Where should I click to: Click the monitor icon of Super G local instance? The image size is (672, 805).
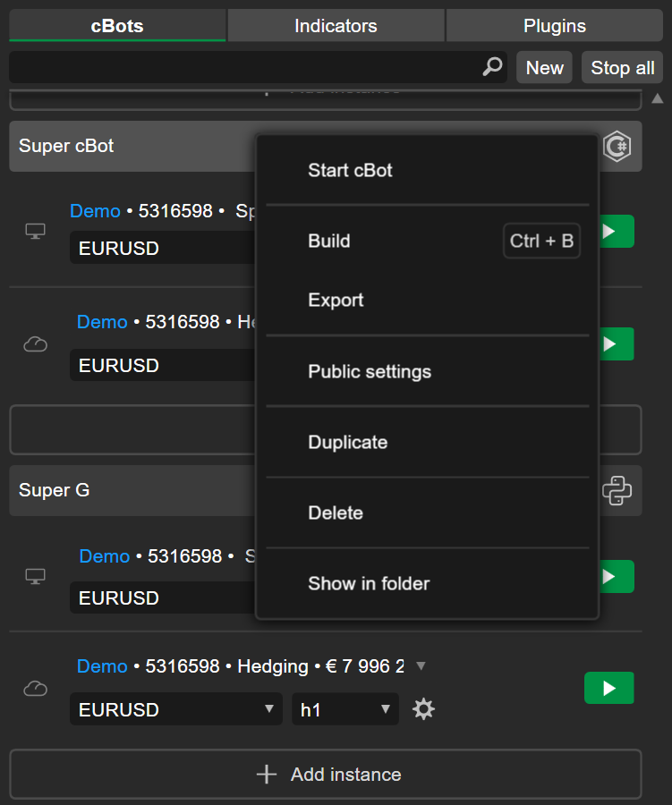tap(35, 577)
